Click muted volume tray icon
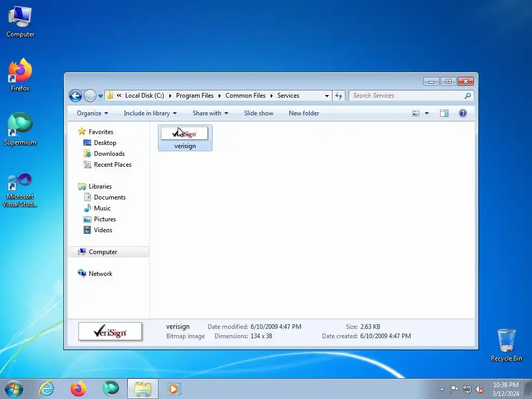 (x=480, y=389)
